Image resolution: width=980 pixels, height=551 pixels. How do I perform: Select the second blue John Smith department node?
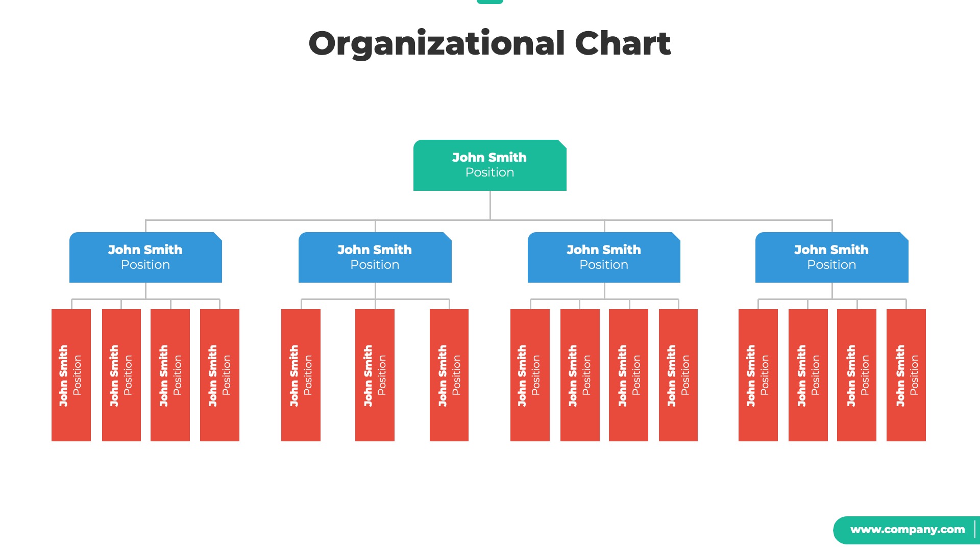click(x=374, y=257)
